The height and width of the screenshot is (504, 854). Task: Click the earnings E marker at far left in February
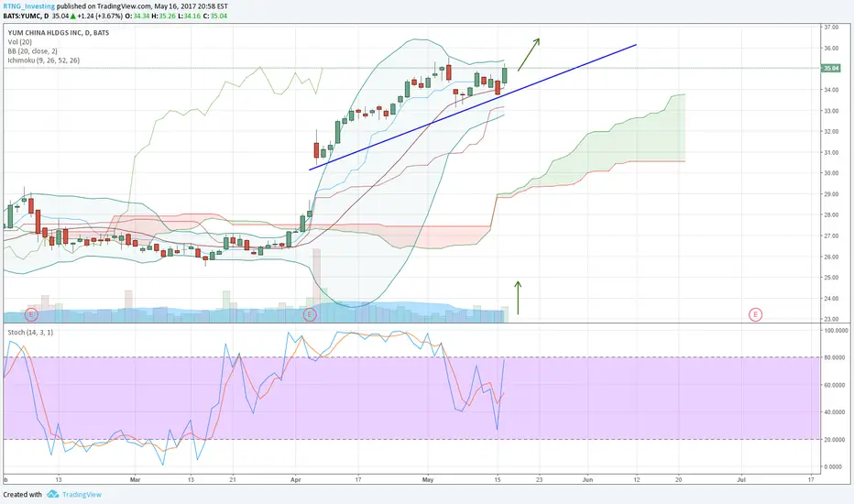point(31,314)
